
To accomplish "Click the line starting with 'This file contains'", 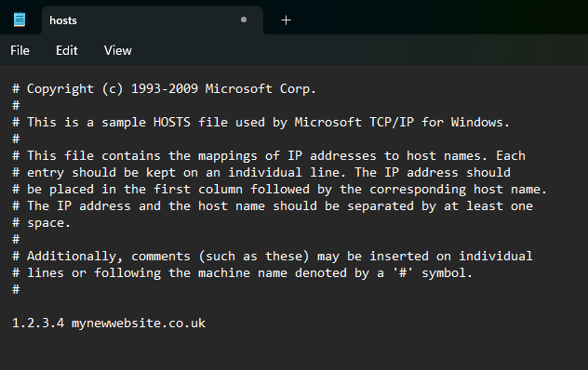I will pyautogui.click(x=269, y=156).
